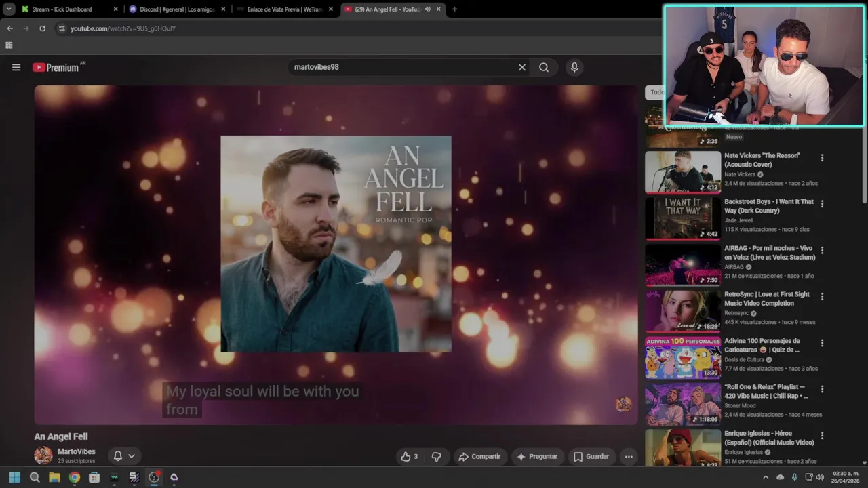Open Windows taskbar search
Screen dimensions: 868x488
35,477
